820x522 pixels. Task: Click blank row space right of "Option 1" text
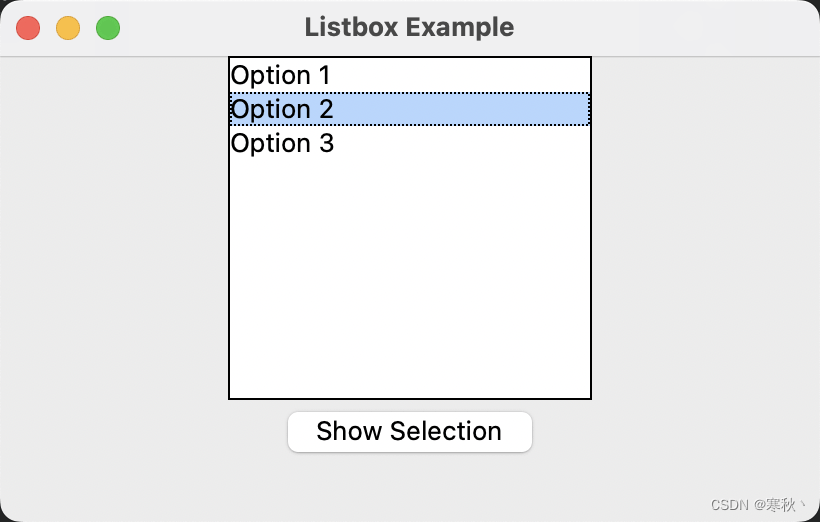coord(460,75)
